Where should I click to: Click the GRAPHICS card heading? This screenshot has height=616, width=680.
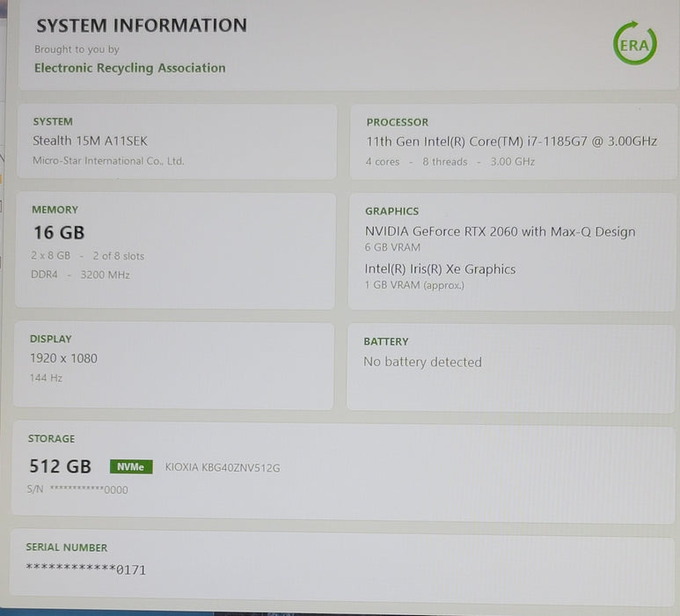point(391,211)
